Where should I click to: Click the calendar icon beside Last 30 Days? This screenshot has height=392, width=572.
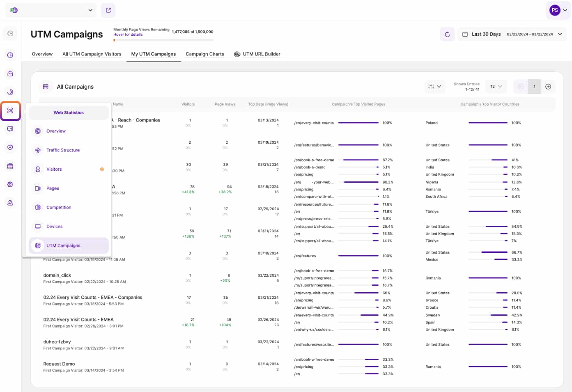click(465, 34)
